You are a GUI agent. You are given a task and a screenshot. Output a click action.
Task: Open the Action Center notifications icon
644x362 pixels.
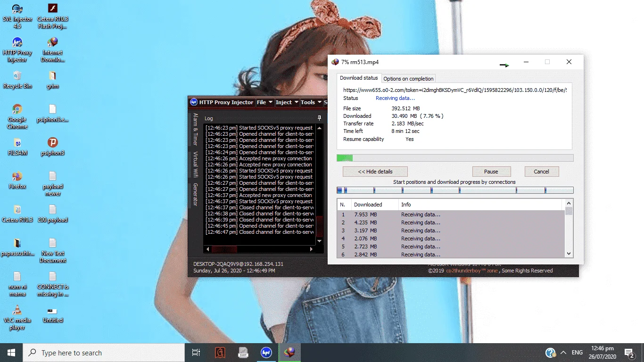[629, 353]
